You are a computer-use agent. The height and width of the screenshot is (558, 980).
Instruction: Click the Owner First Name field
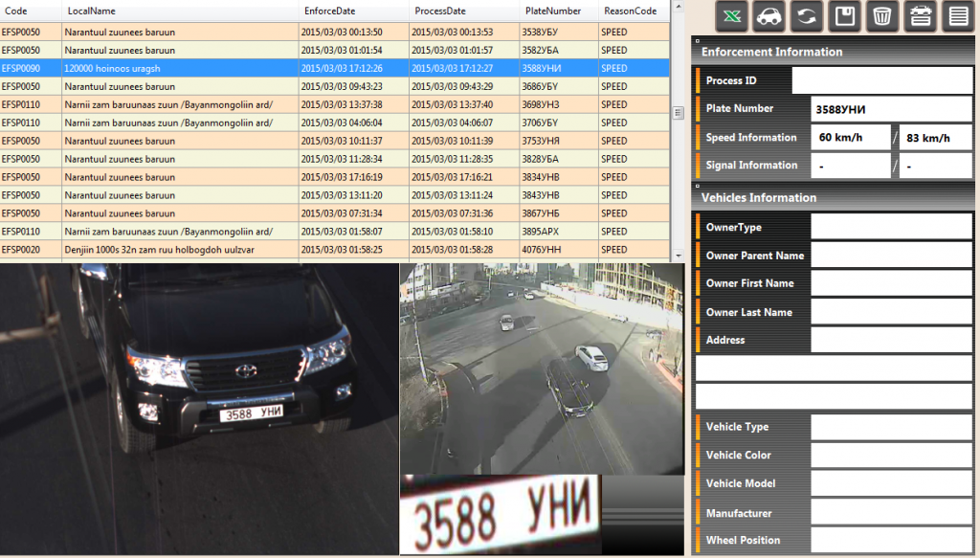[x=891, y=283]
